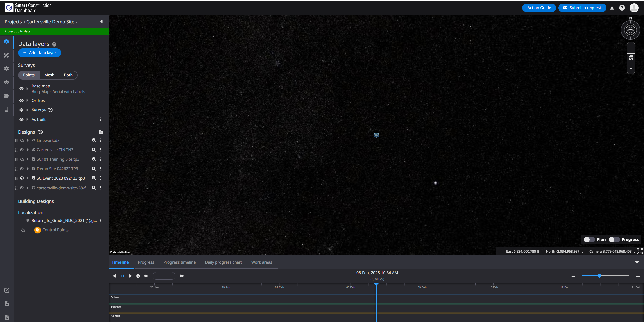Toggle fullscreen map view
Screen dimensions: 644x322
[x=640, y=251]
